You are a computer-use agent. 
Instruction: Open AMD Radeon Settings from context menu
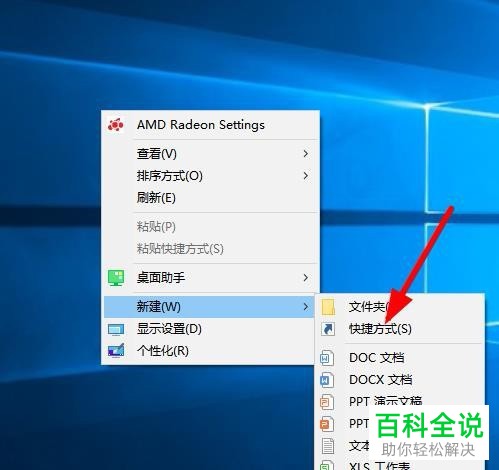click(x=210, y=125)
